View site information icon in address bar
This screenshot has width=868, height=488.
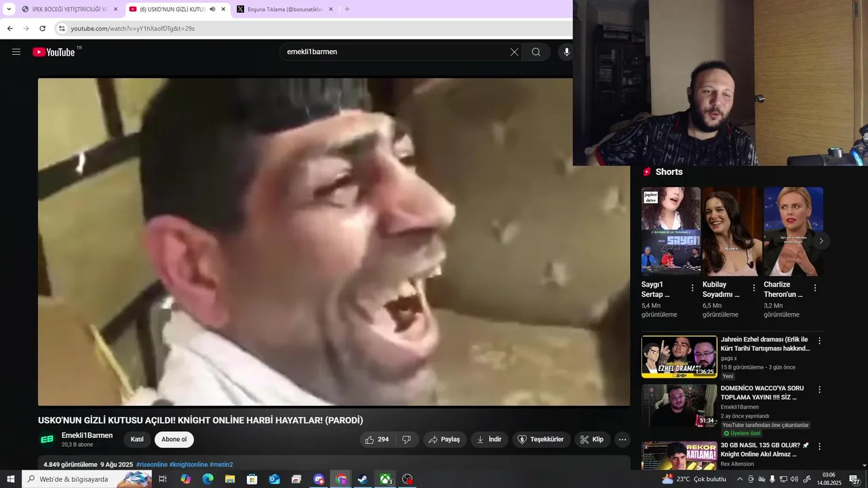click(62, 28)
